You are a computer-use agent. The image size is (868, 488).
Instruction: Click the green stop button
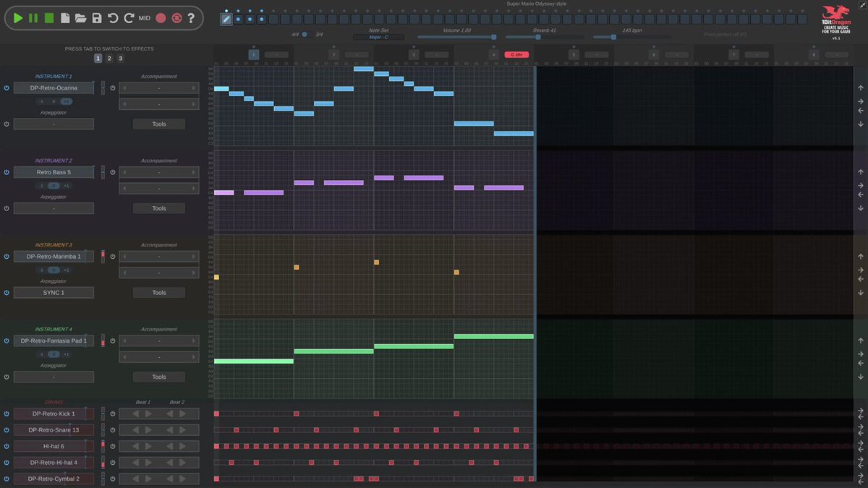[49, 17]
